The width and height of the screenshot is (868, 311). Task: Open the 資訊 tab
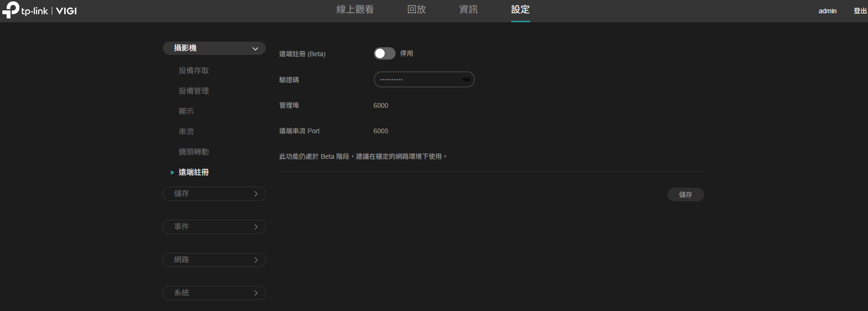468,10
